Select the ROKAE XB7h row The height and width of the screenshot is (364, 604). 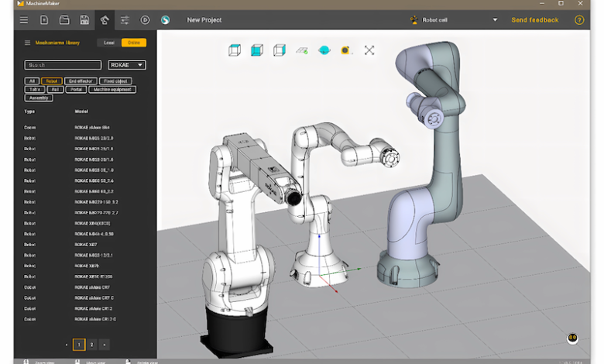click(85, 266)
